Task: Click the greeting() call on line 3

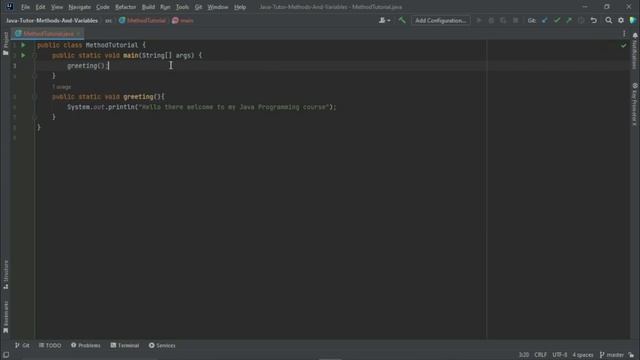Action: pos(87,66)
